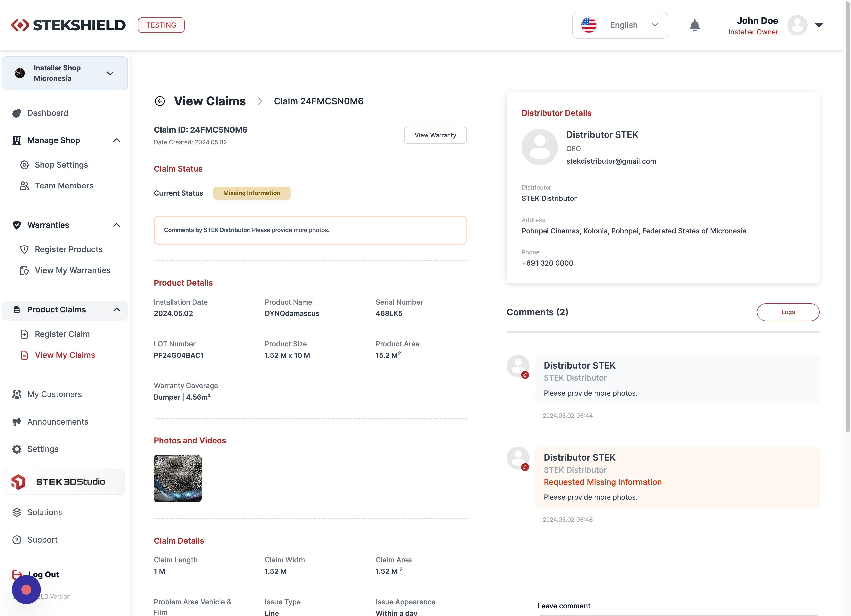
Task: Open Register Products page
Action: (69, 249)
